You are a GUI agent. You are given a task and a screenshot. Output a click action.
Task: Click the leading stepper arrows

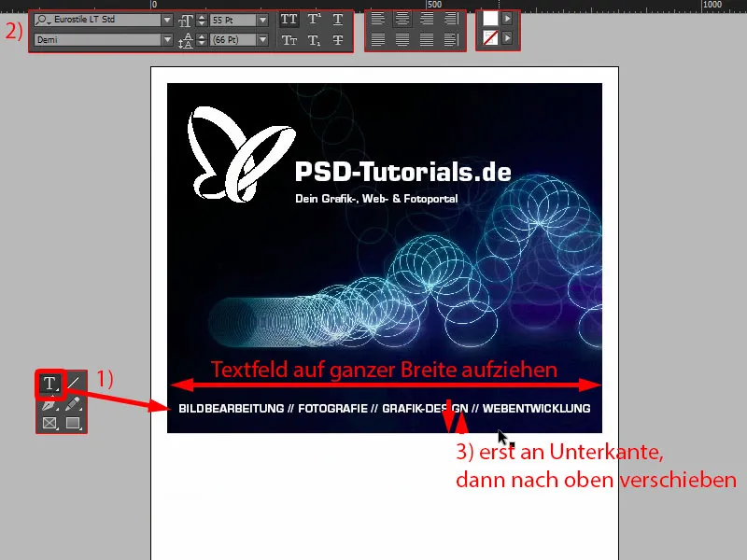pyautogui.click(x=202, y=40)
